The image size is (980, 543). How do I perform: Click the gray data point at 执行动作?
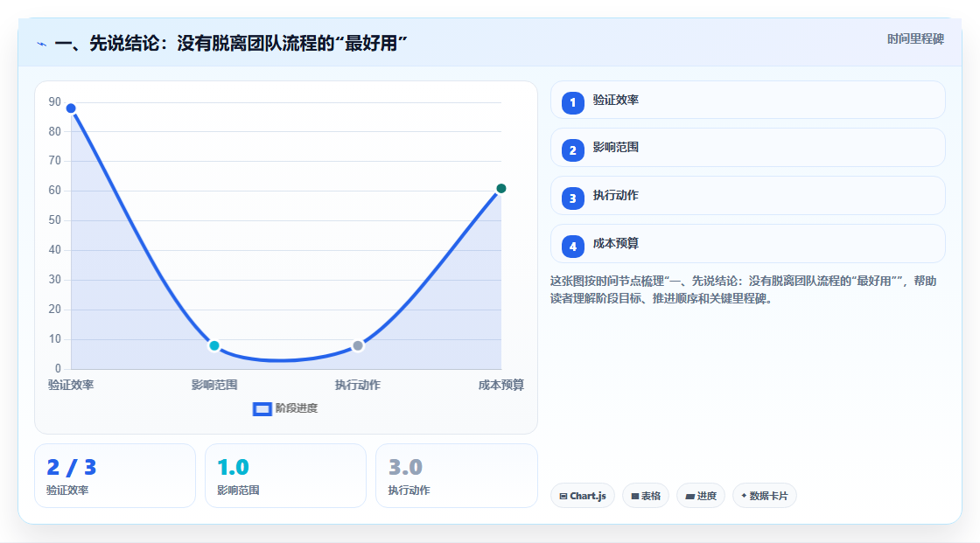(x=358, y=345)
